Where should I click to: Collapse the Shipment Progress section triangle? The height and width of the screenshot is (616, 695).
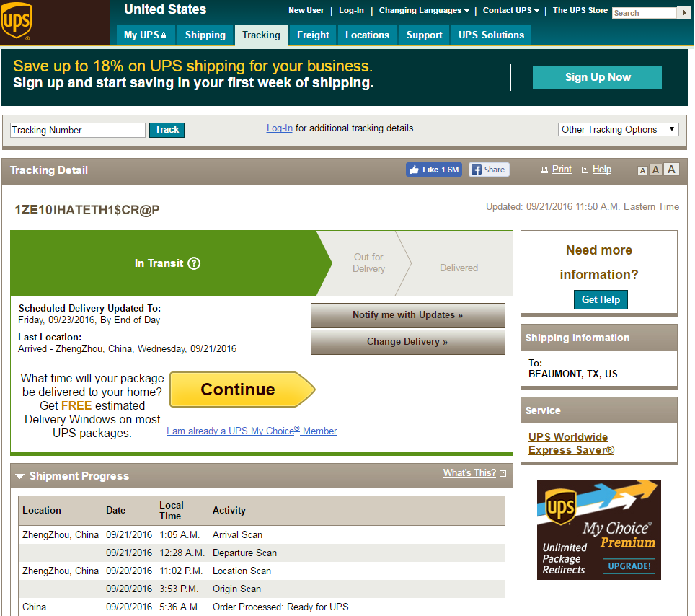(x=19, y=476)
